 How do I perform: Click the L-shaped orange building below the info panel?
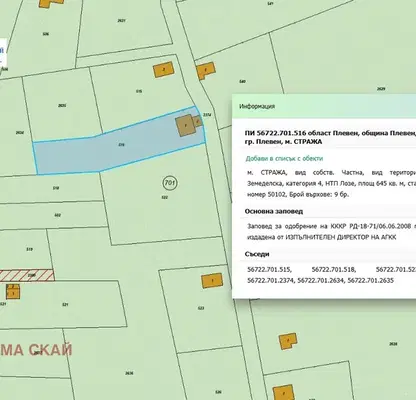pyautogui.click(x=287, y=341)
